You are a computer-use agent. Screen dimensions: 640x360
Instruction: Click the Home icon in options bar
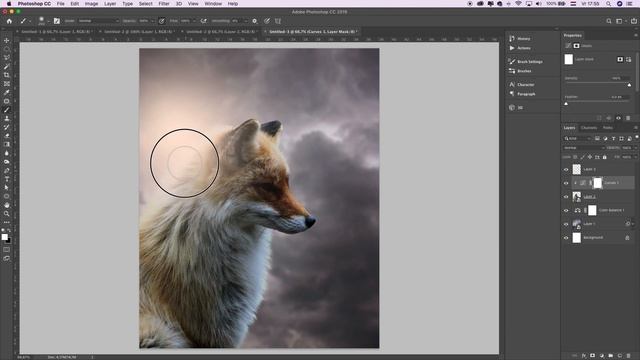[9, 21]
